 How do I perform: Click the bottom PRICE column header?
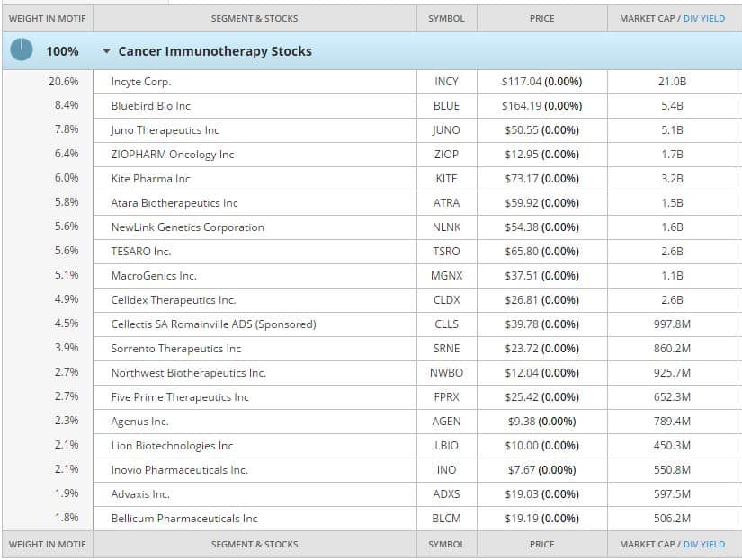541,545
